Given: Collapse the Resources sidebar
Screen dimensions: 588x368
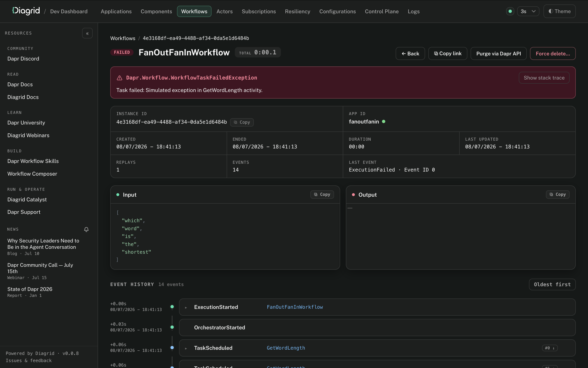Looking at the screenshot, I should click(x=87, y=33).
